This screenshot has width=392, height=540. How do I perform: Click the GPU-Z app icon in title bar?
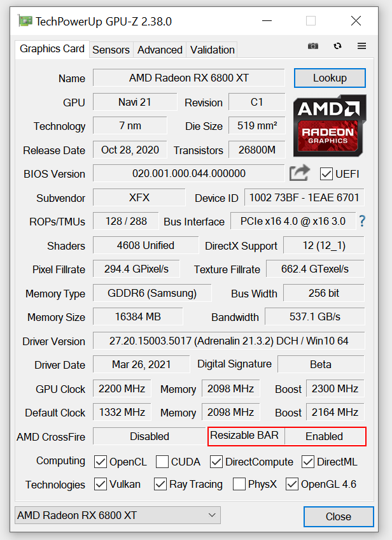tap(25, 22)
